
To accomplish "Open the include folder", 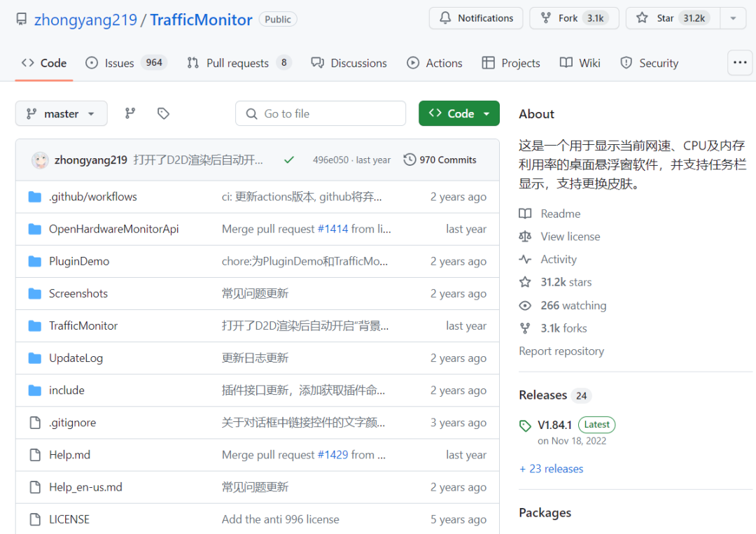I will coord(66,391).
